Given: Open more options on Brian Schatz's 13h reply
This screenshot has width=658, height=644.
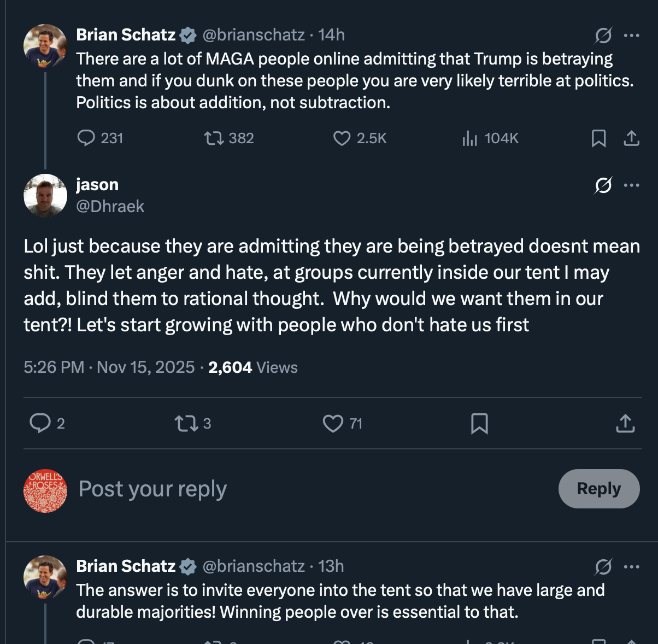Looking at the screenshot, I should click(x=631, y=567).
